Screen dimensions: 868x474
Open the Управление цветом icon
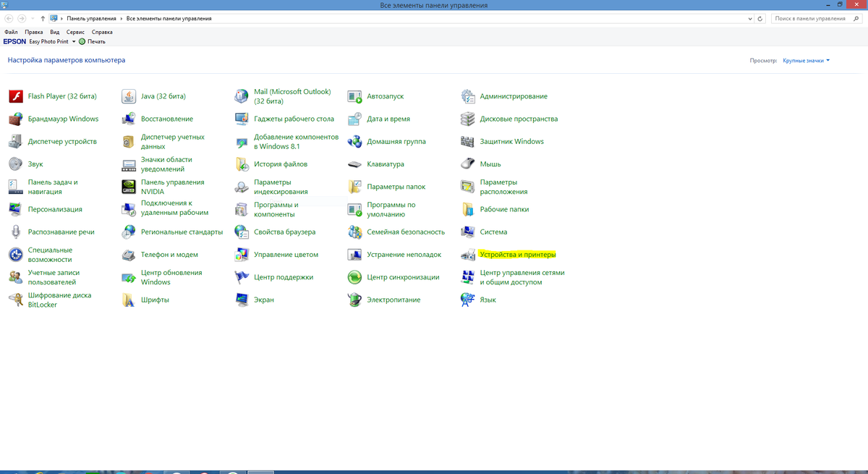(242, 255)
